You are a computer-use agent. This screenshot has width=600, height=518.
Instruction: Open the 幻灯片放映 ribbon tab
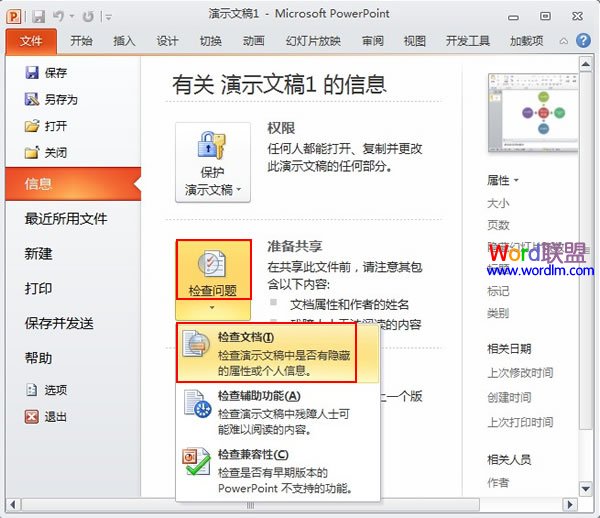[x=313, y=41]
